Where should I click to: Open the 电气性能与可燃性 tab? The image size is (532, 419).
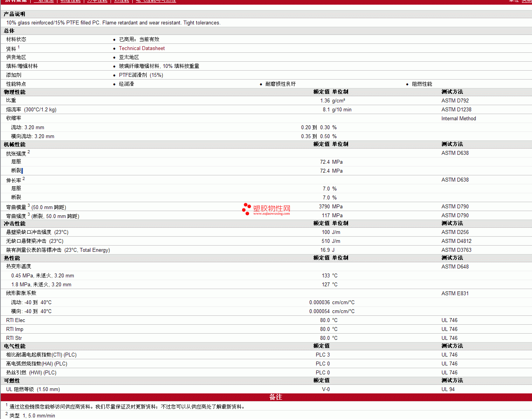pos(156,1)
